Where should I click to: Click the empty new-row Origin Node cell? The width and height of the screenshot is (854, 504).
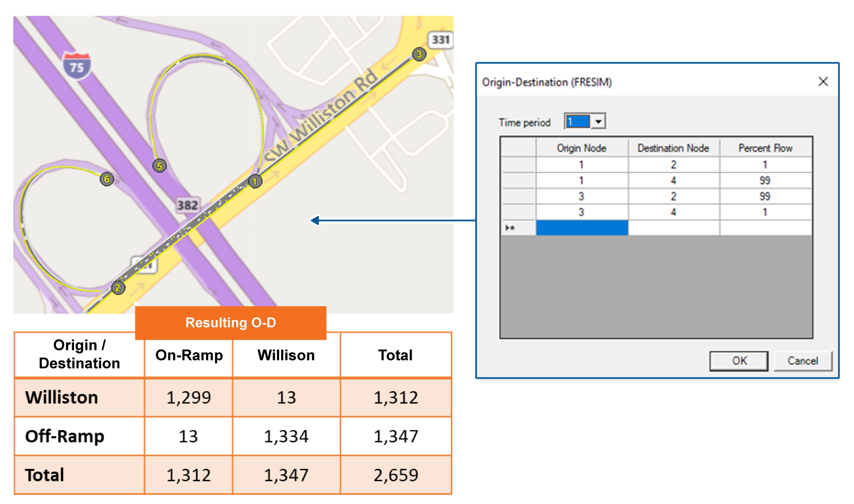pos(582,228)
